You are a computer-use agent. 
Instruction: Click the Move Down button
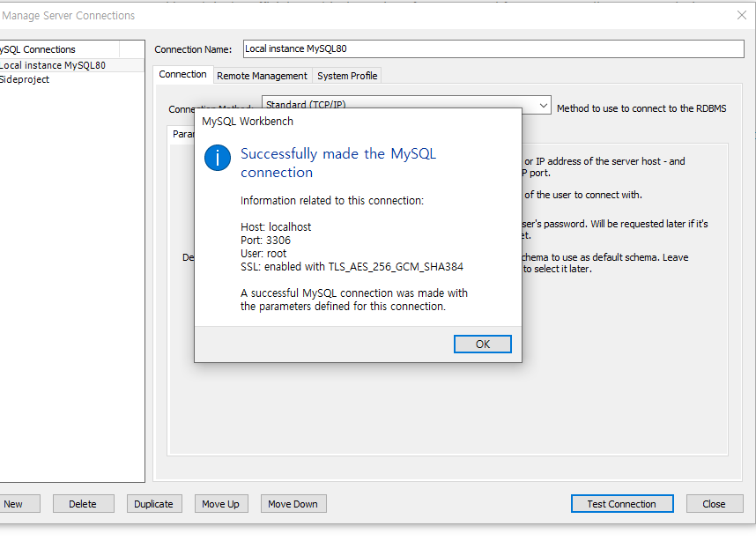(293, 504)
